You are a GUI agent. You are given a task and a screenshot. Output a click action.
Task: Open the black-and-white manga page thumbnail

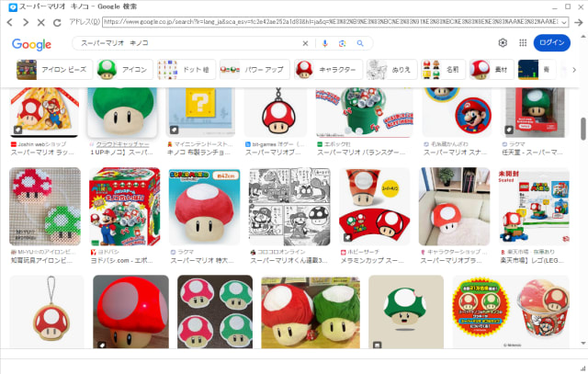[x=289, y=207]
